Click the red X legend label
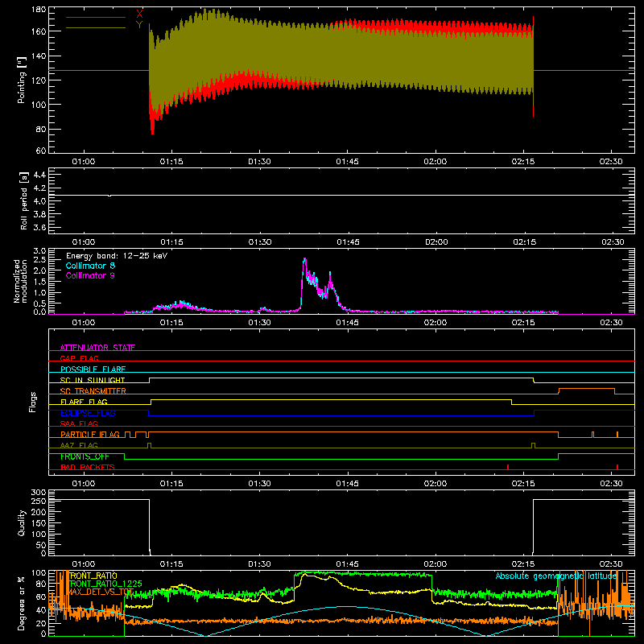Image resolution: width=644 pixels, height=644 pixels. pyautogui.click(x=139, y=14)
